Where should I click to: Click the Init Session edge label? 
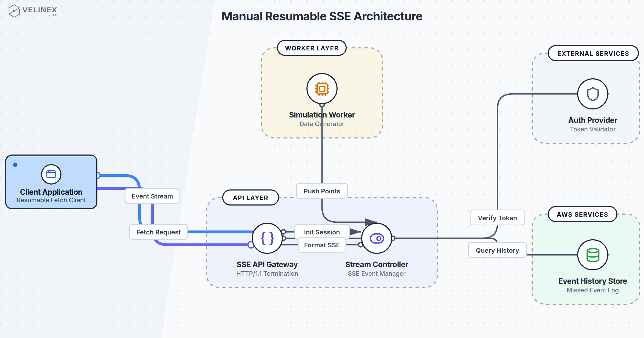coord(322,232)
